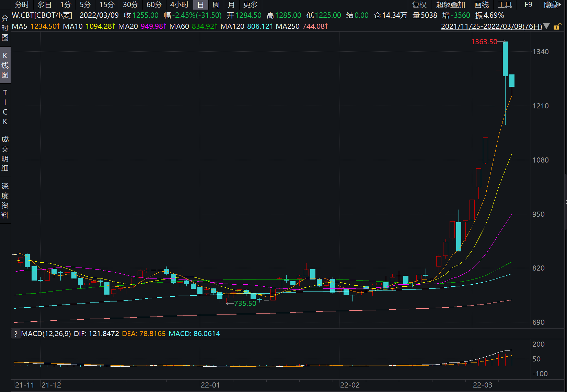567x392 pixels.
Task: Click the tallest cyan candlestick at the peak
Action: click(505, 59)
